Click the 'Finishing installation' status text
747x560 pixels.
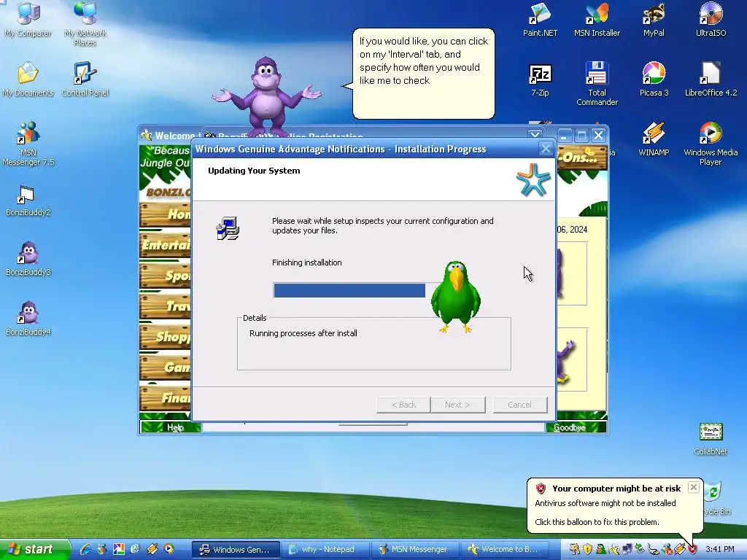click(307, 262)
